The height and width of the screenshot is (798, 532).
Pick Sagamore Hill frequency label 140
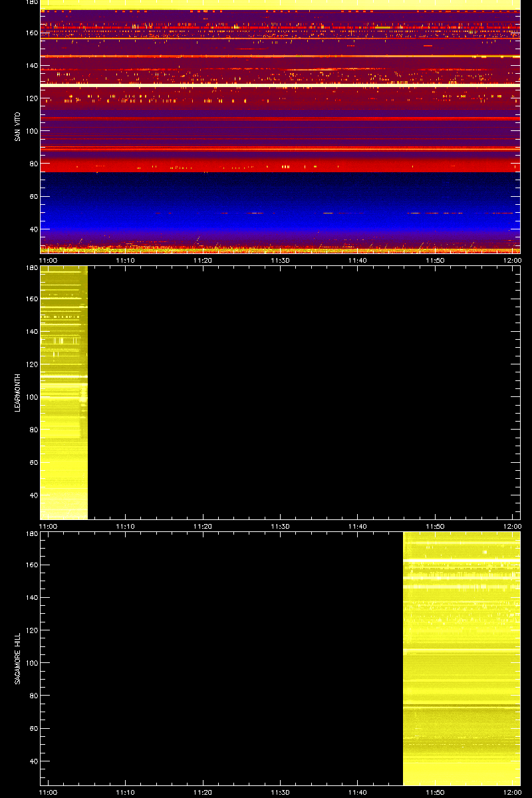pyautogui.click(x=31, y=598)
